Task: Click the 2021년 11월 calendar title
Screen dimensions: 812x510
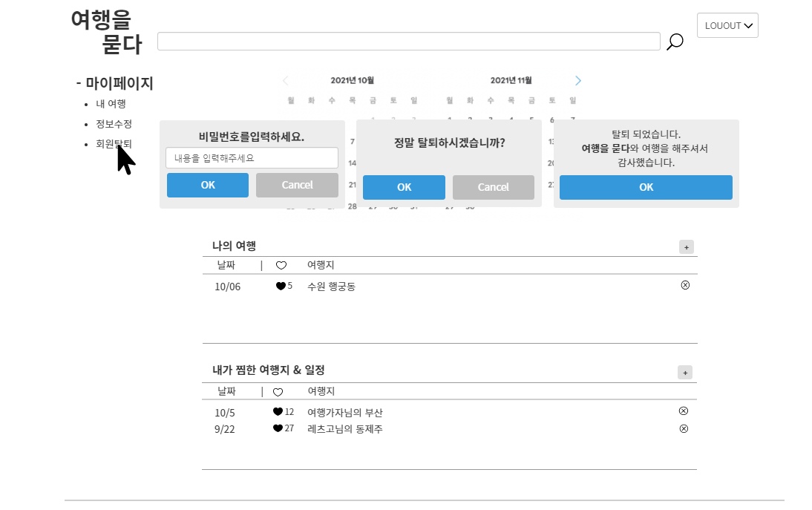Action: pyautogui.click(x=511, y=80)
